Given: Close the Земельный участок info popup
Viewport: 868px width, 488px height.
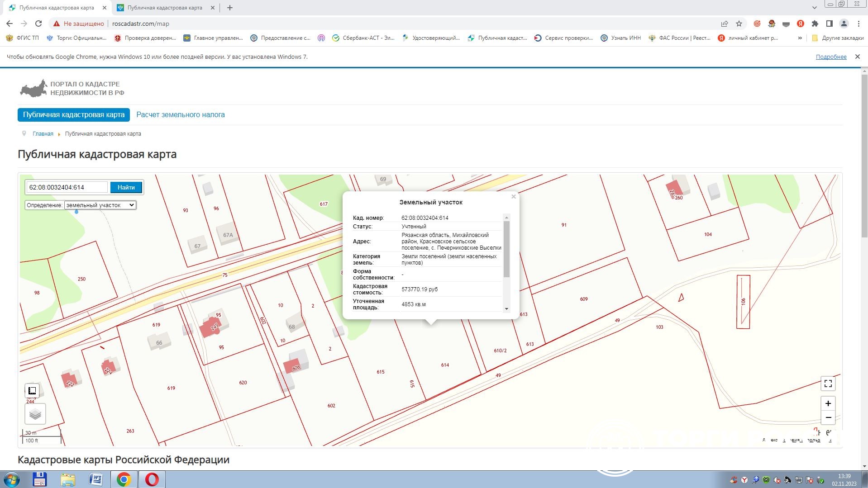Looking at the screenshot, I should (x=513, y=197).
